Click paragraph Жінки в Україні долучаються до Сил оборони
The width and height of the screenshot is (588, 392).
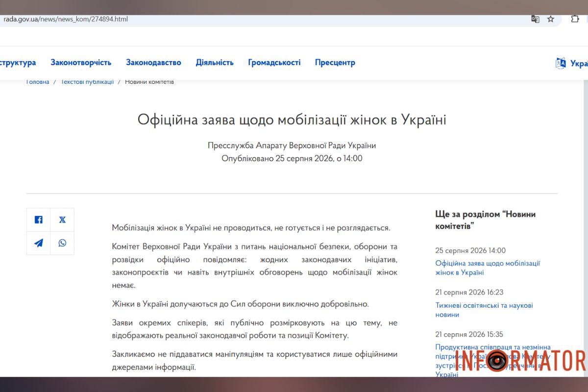pyautogui.click(x=240, y=304)
